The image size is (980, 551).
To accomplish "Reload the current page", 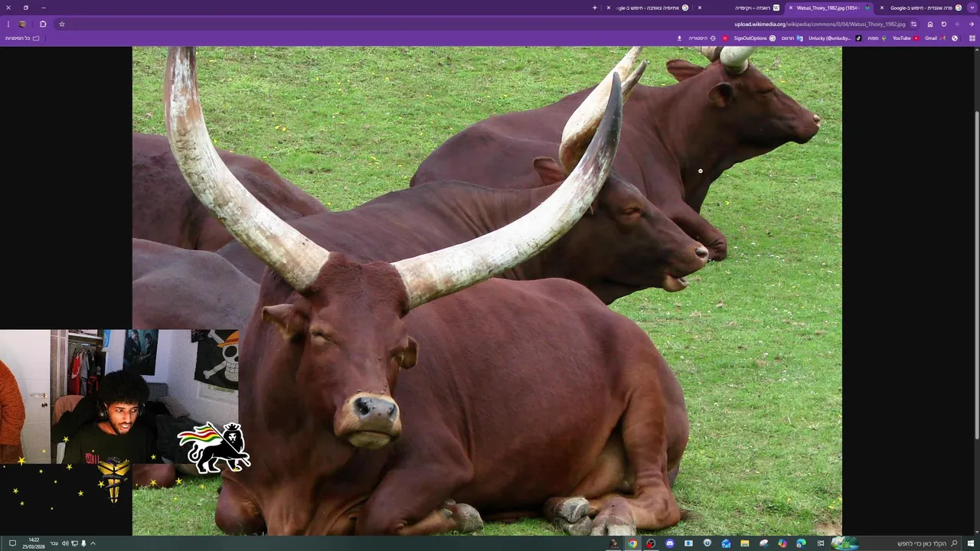I will (x=944, y=24).
